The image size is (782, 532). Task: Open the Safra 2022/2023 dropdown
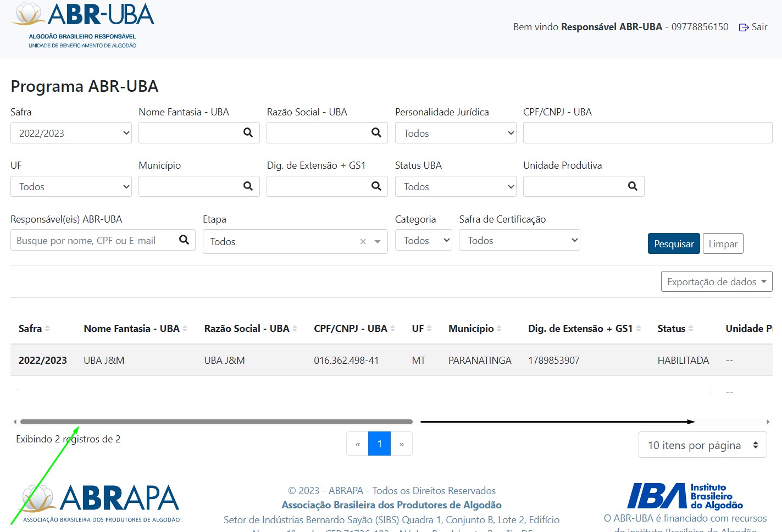tap(71, 133)
